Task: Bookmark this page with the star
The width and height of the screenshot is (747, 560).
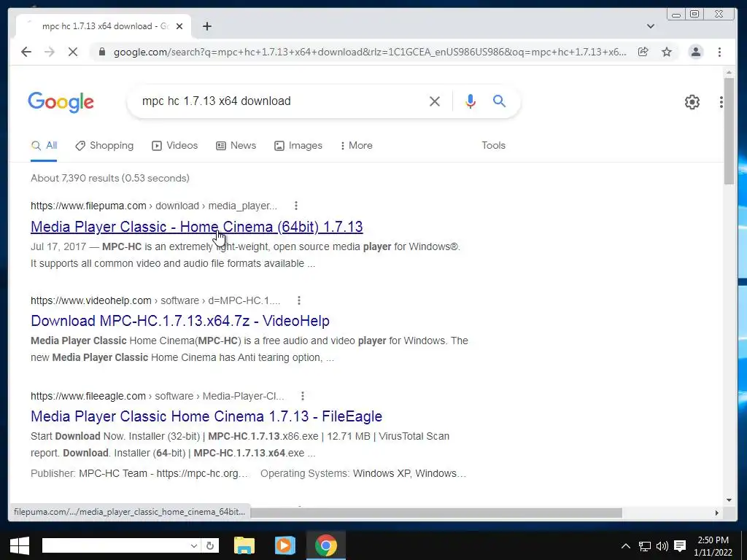Action: (x=667, y=52)
